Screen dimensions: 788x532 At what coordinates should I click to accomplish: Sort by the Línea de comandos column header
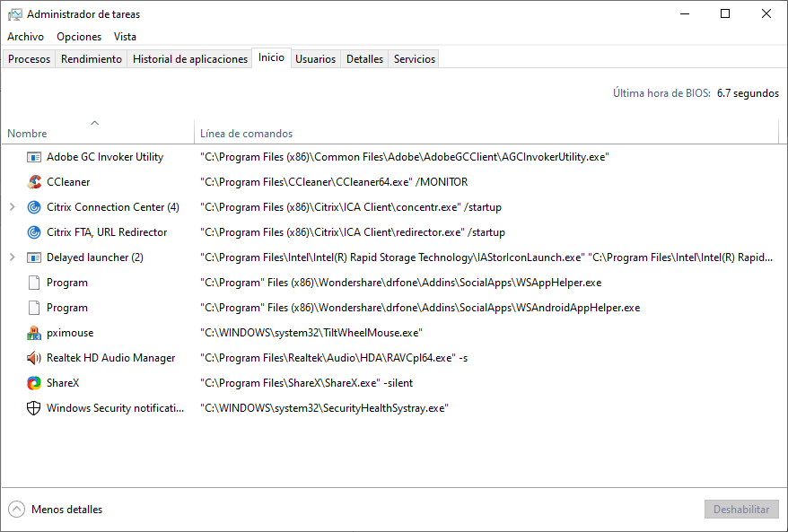pyautogui.click(x=486, y=132)
